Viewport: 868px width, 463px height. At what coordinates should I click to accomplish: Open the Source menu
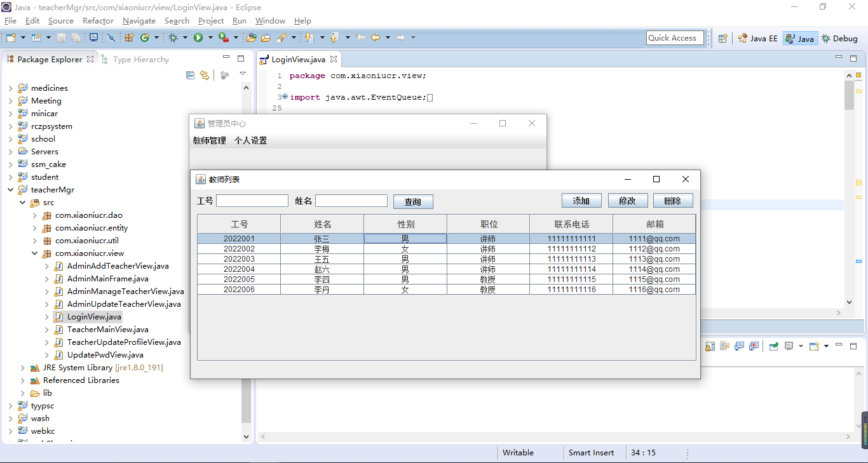[61, 21]
